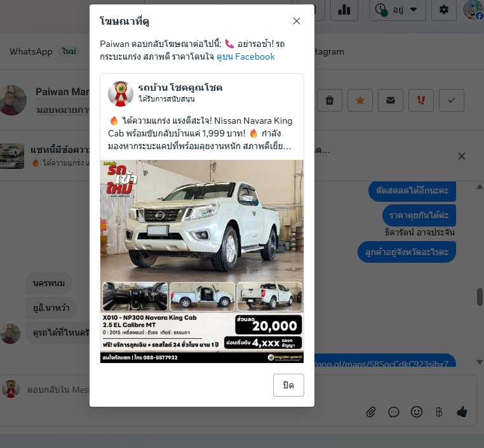Click customer message นครพนม

pyautogui.click(x=49, y=283)
